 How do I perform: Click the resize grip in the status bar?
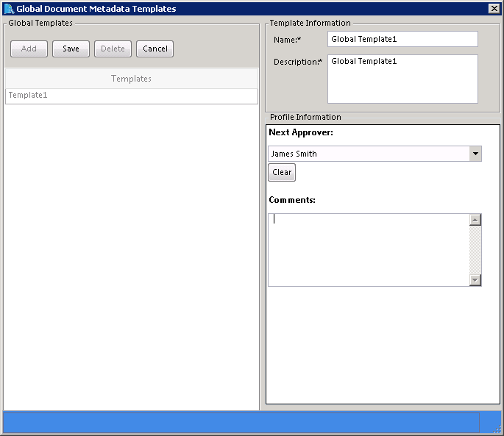pos(497,429)
